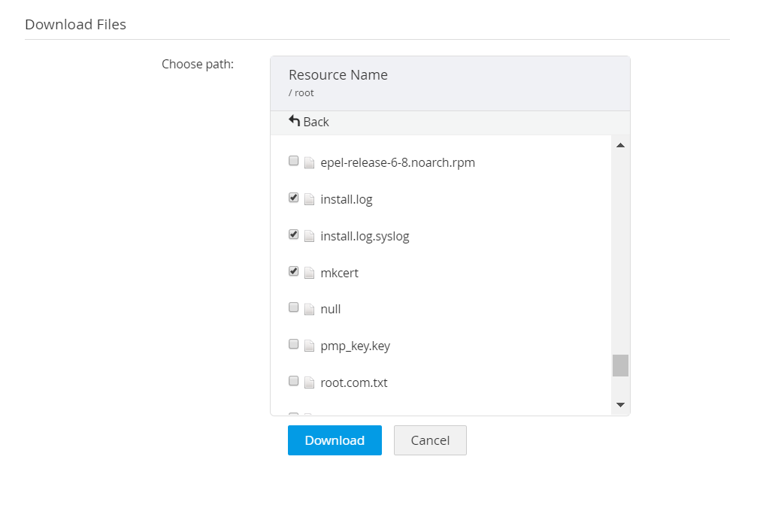This screenshot has width=757, height=532.
Task: Select the pmp_key.key checkbox
Action: click(x=294, y=344)
